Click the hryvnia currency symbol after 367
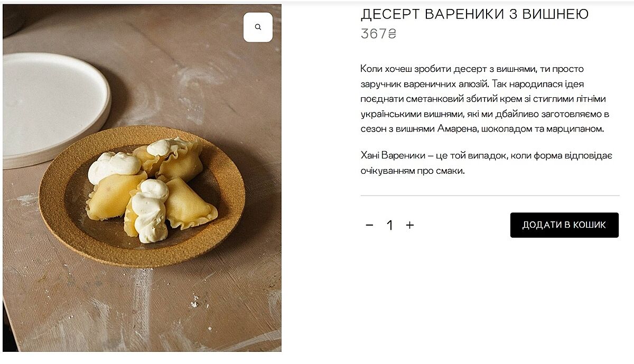Viewport: 634px width, 364px height. 392,34
